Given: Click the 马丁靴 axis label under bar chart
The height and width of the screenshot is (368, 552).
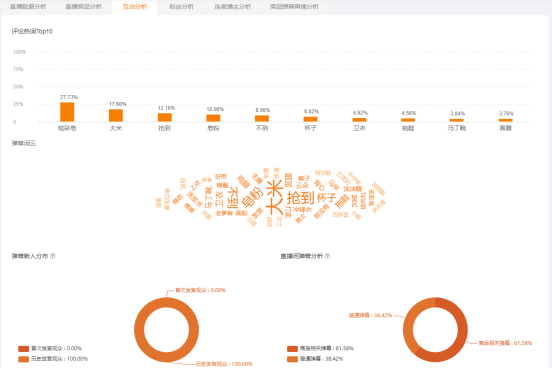Looking at the screenshot, I should pos(457,128).
